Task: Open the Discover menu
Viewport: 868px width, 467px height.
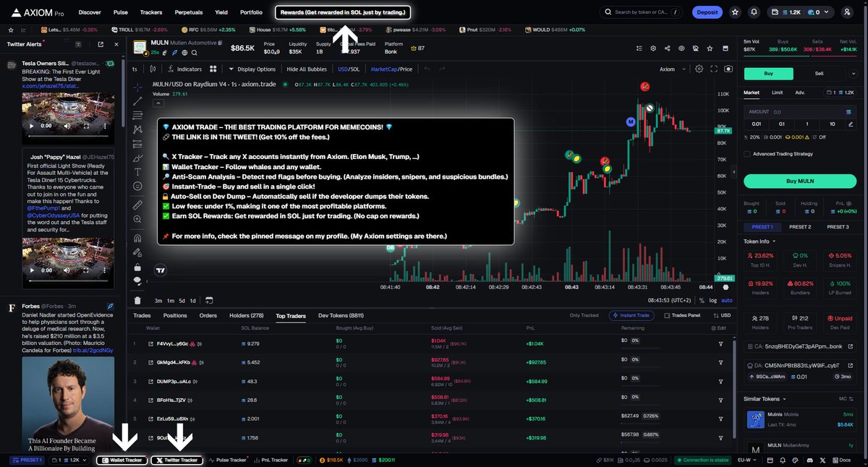Action: point(90,12)
